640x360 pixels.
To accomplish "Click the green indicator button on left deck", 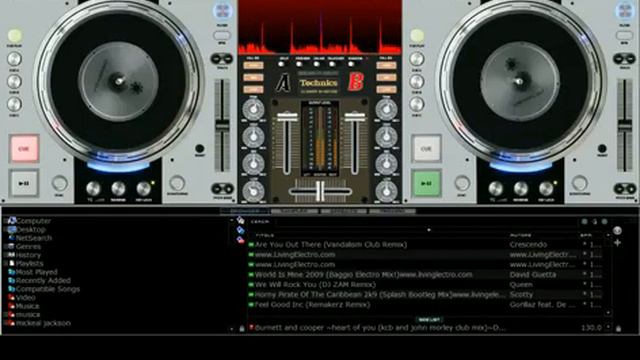I will point(15,36).
